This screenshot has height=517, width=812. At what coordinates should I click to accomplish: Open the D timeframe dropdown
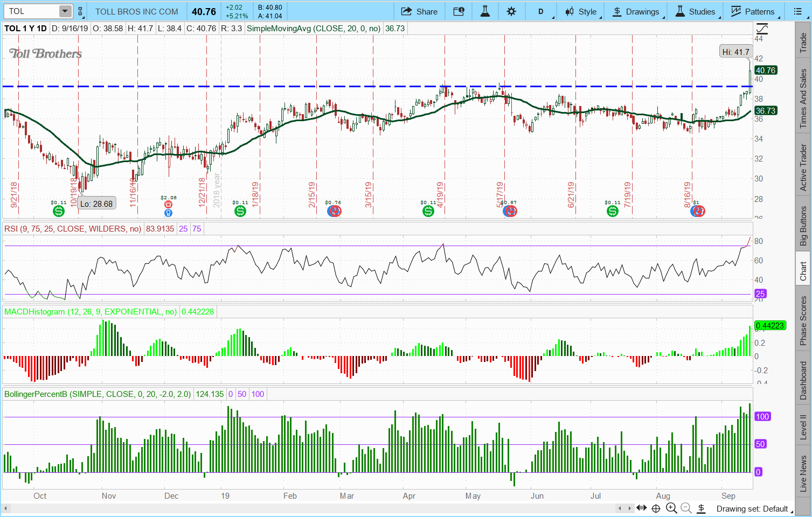tap(541, 11)
